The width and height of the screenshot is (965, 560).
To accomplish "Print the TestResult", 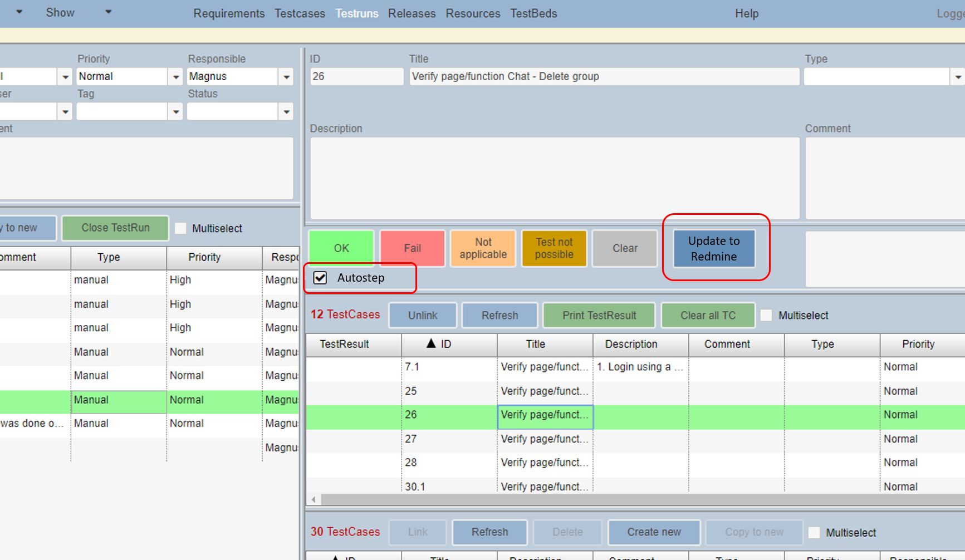I will pyautogui.click(x=599, y=315).
